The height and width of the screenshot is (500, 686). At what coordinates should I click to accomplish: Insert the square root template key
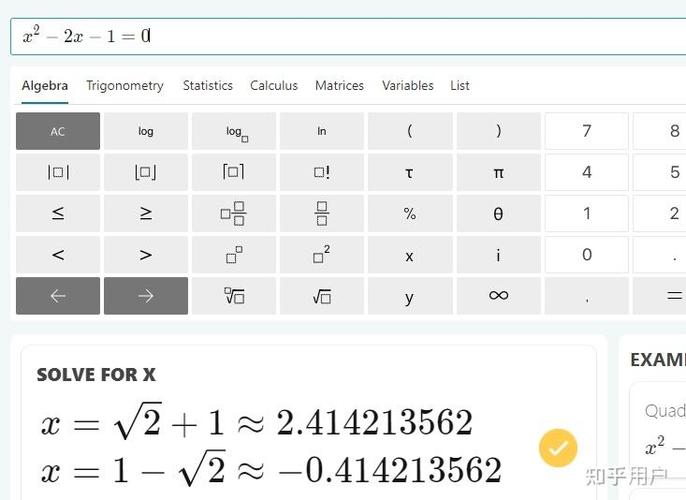pyautogui.click(x=322, y=296)
